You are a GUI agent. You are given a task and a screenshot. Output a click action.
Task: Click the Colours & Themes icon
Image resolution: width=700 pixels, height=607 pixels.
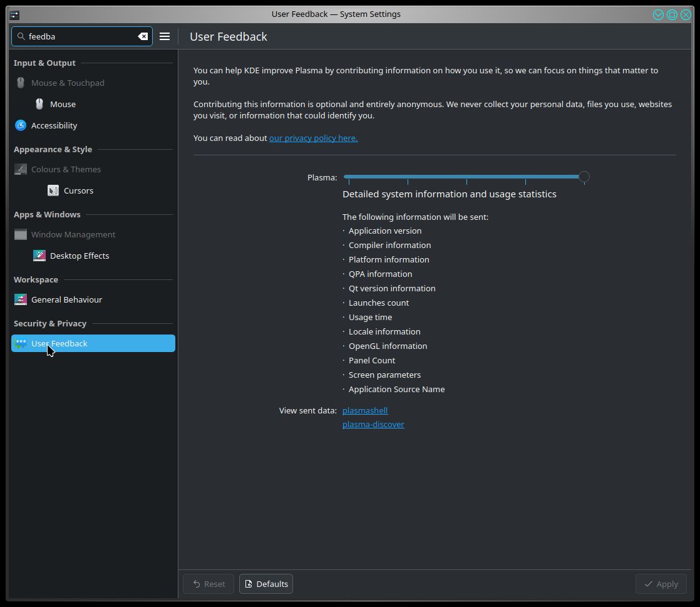(x=21, y=169)
